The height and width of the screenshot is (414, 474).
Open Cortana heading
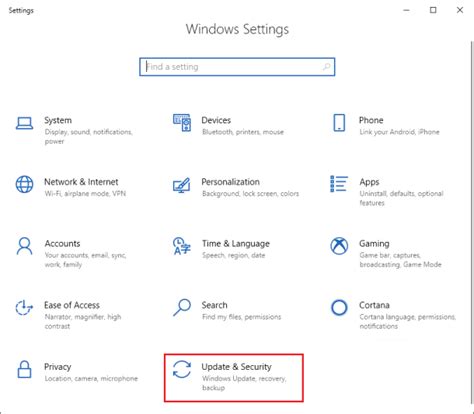[x=374, y=305]
